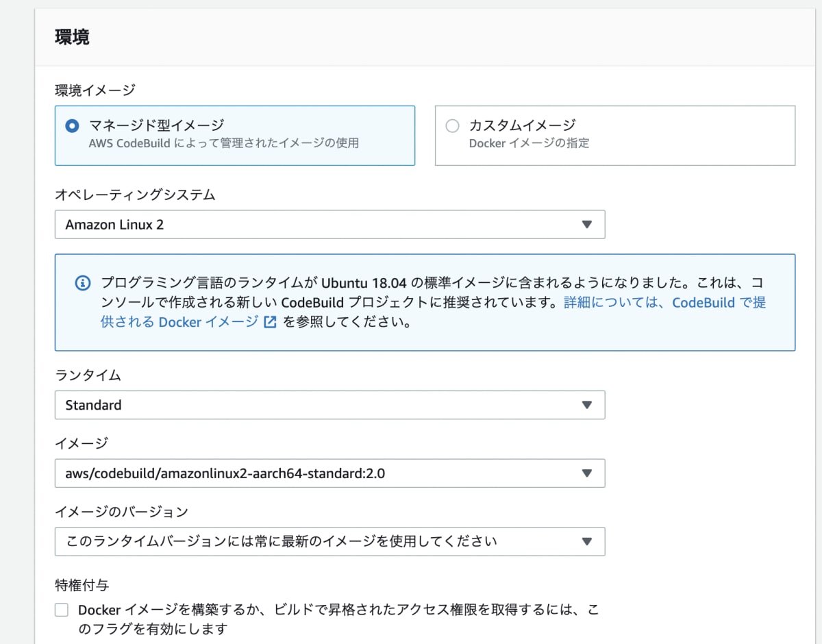Click the Docker イメージの指定 description text
Screen dimensions: 822x644
coord(529,143)
